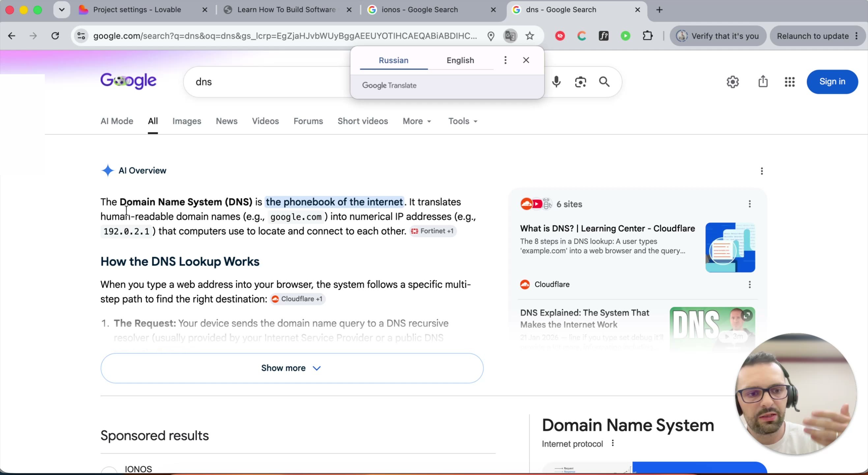Click the share icon near Sign in
868x475 pixels.
pos(763,82)
